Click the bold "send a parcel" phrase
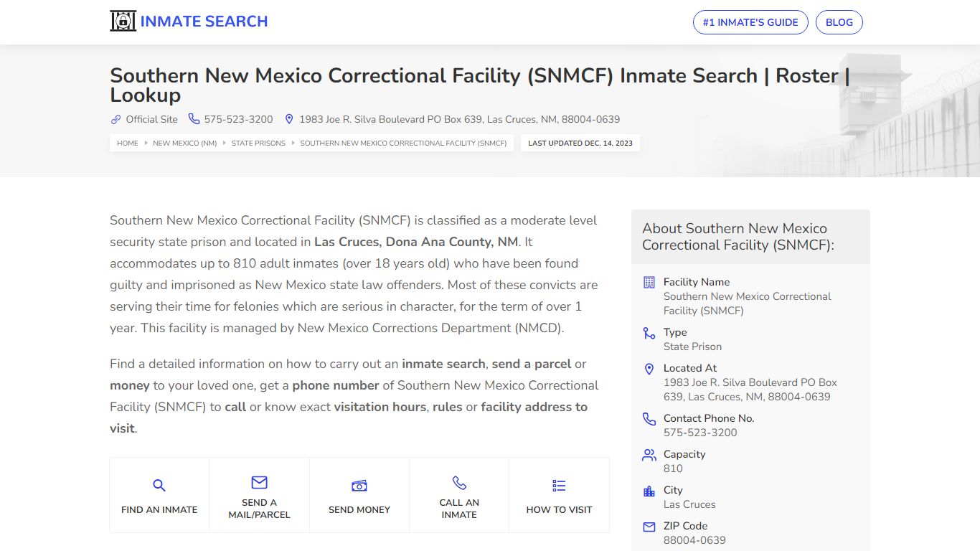 532,364
